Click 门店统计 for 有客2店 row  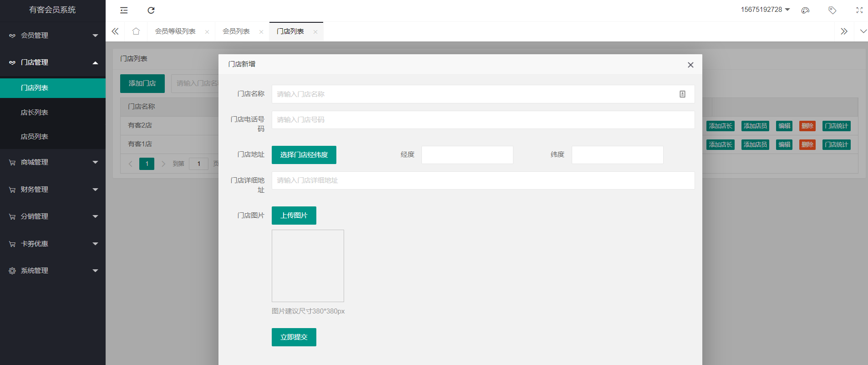point(837,126)
